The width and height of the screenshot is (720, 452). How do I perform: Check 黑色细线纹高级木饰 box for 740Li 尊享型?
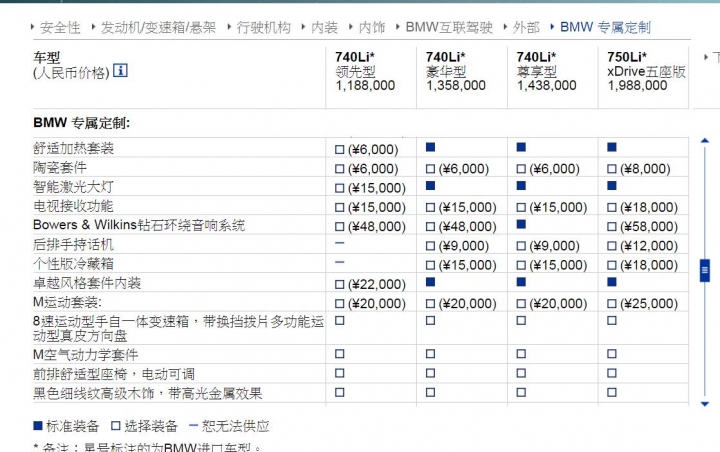(x=521, y=392)
